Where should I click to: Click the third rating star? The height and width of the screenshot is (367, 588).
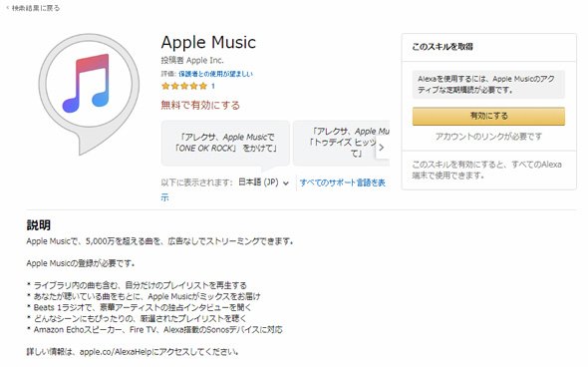pos(184,86)
